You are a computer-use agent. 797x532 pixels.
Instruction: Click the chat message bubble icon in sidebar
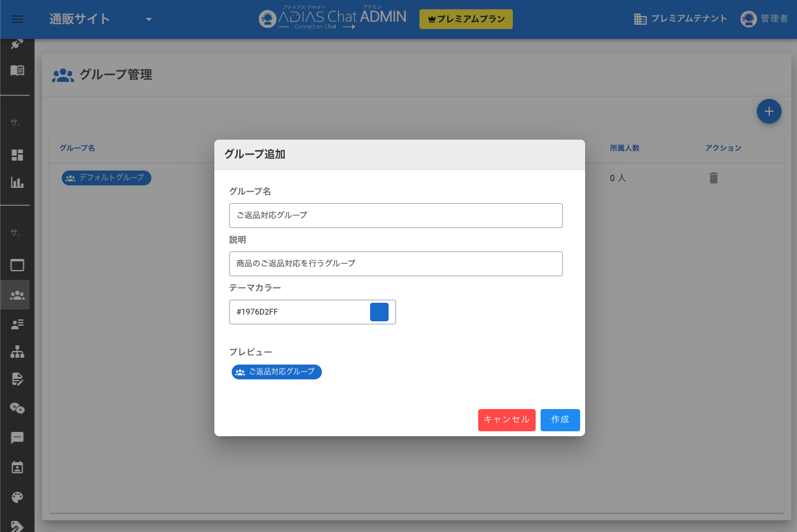(x=17, y=438)
